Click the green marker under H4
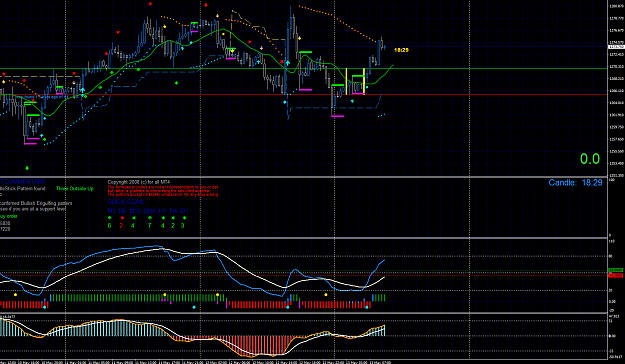 pos(173,218)
